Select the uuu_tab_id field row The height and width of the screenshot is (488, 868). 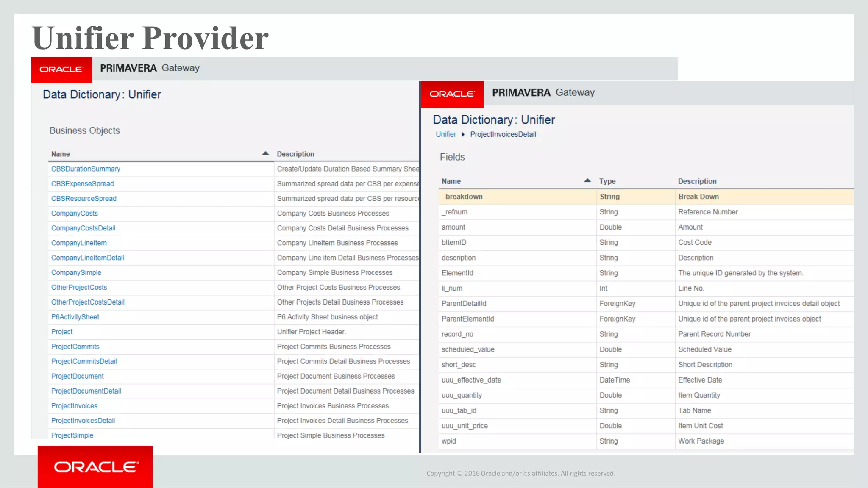pos(646,410)
